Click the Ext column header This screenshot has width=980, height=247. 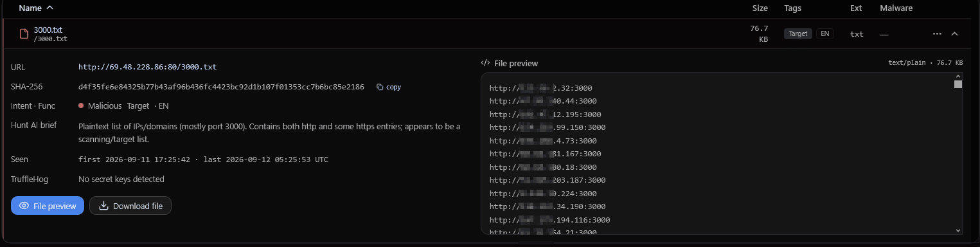pyautogui.click(x=855, y=8)
